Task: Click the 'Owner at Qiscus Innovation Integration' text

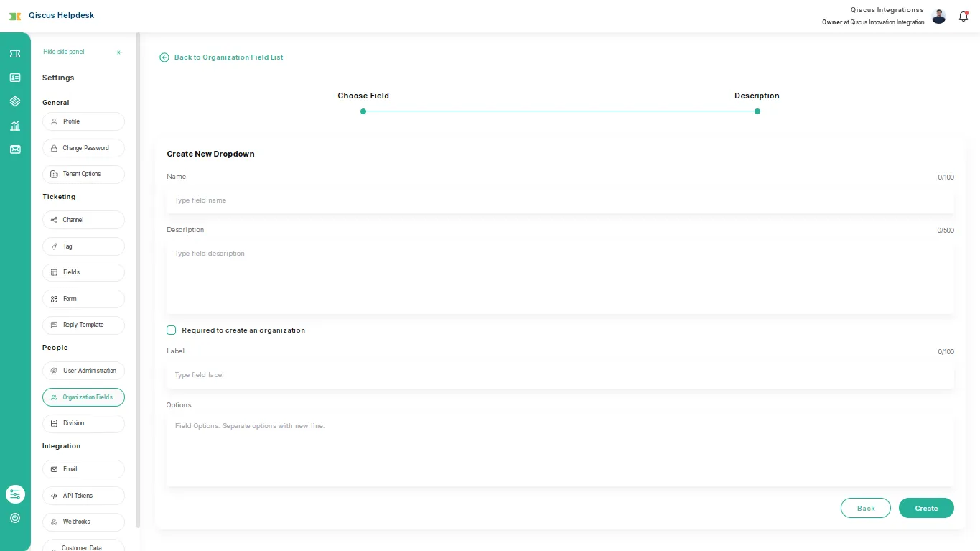Action: pos(873,22)
